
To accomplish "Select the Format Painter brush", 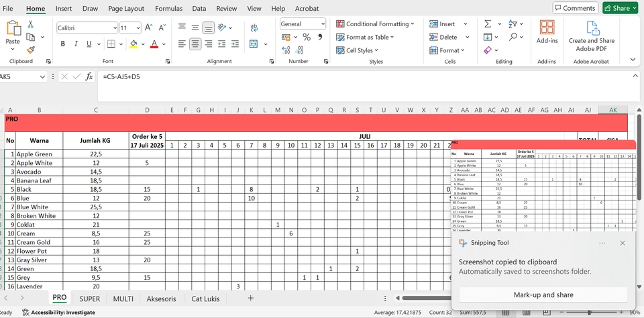I will (x=30, y=50).
